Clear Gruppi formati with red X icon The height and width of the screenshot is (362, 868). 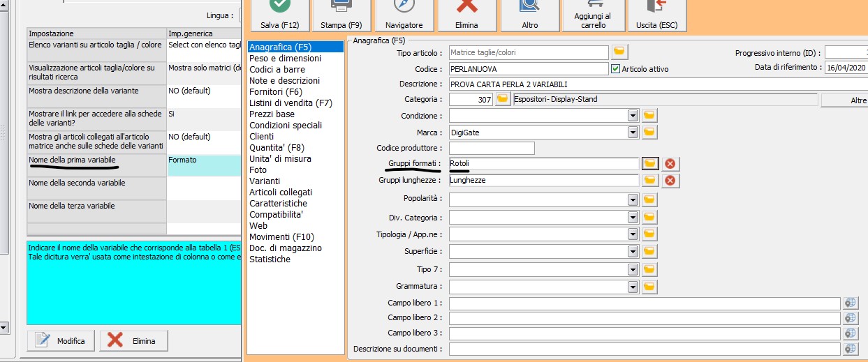click(x=670, y=163)
